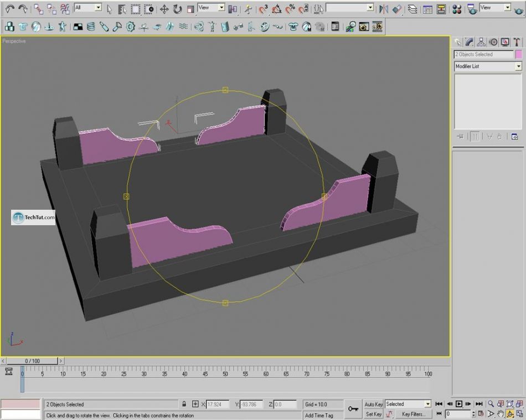Click the Add Time Tag label
The height and width of the screenshot is (420, 526).
tap(319, 415)
